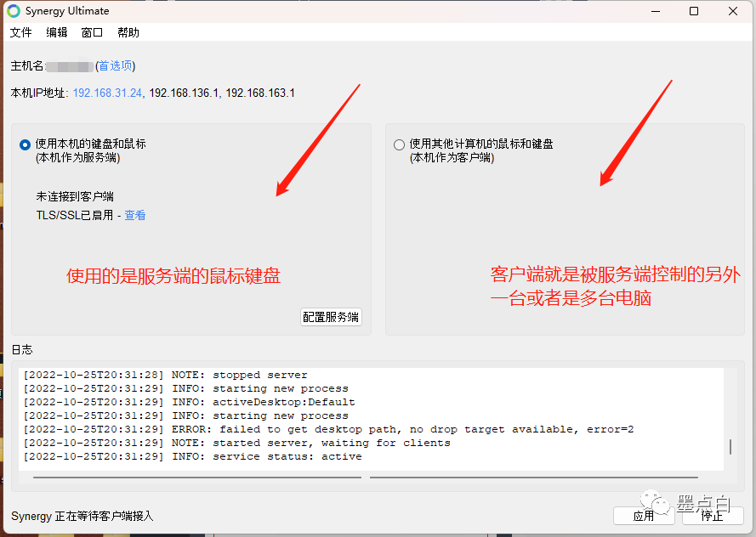Minimize the Synergy Ultimate window
The width and height of the screenshot is (756, 537).
(x=656, y=11)
